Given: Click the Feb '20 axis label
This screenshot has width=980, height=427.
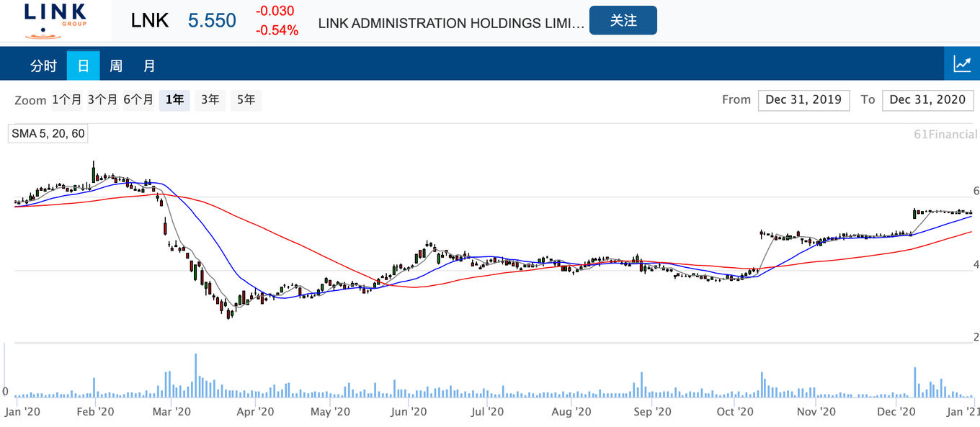Looking at the screenshot, I should tap(95, 412).
